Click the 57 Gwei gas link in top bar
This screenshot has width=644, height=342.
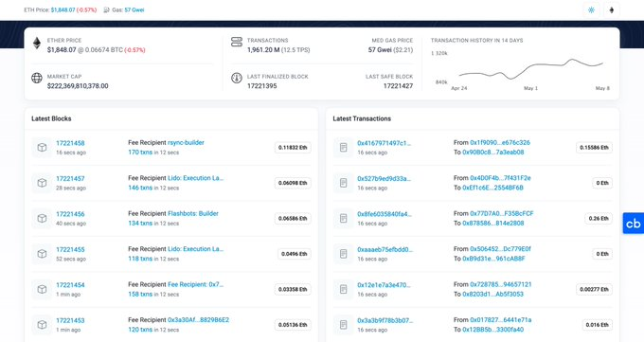pyautogui.click(x=134, y=9)
